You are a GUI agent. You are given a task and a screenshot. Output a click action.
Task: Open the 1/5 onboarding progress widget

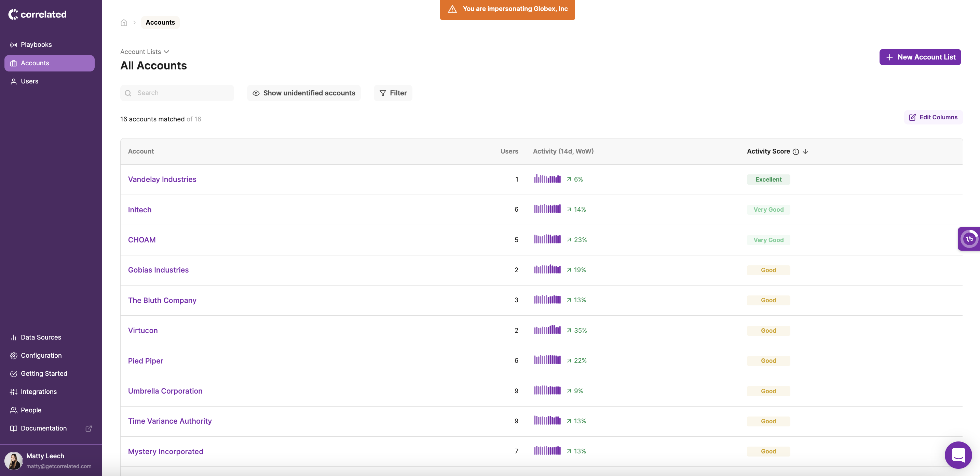[x=969, y=239]
